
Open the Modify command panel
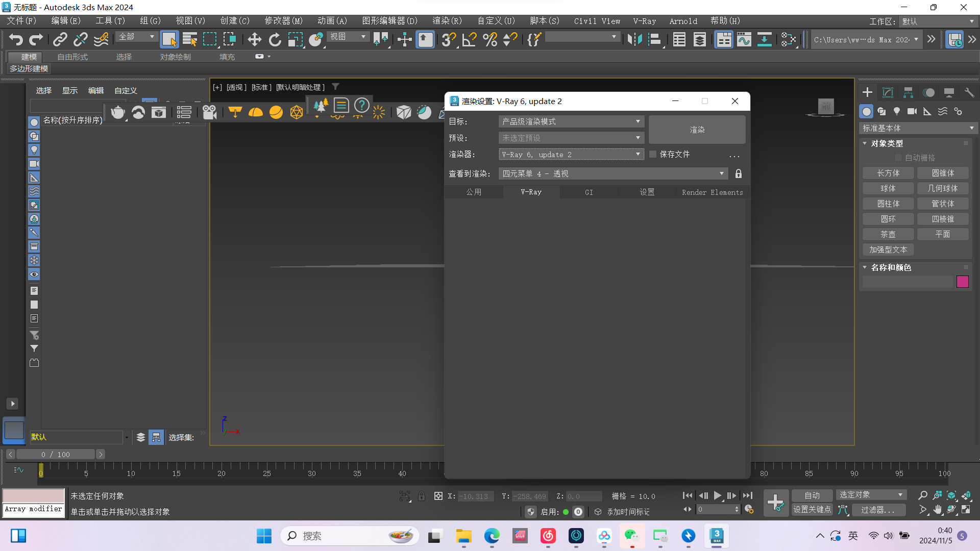click(888, 92)
